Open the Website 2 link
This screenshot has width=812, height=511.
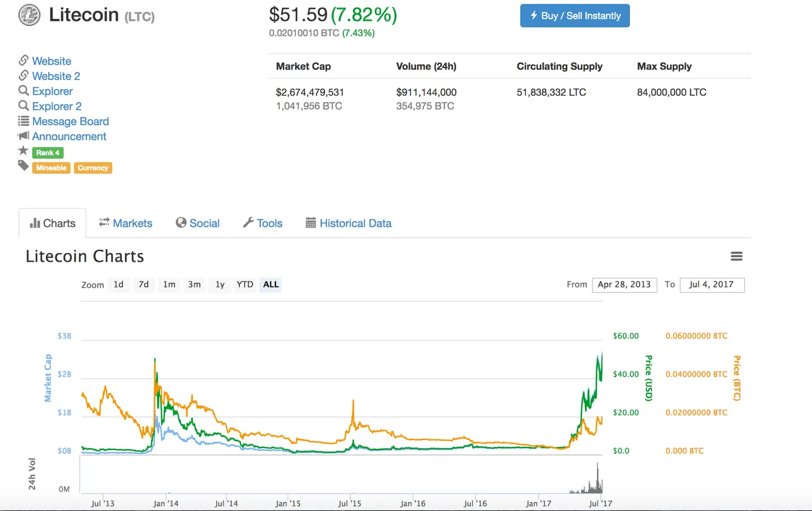tap(56, 76)
